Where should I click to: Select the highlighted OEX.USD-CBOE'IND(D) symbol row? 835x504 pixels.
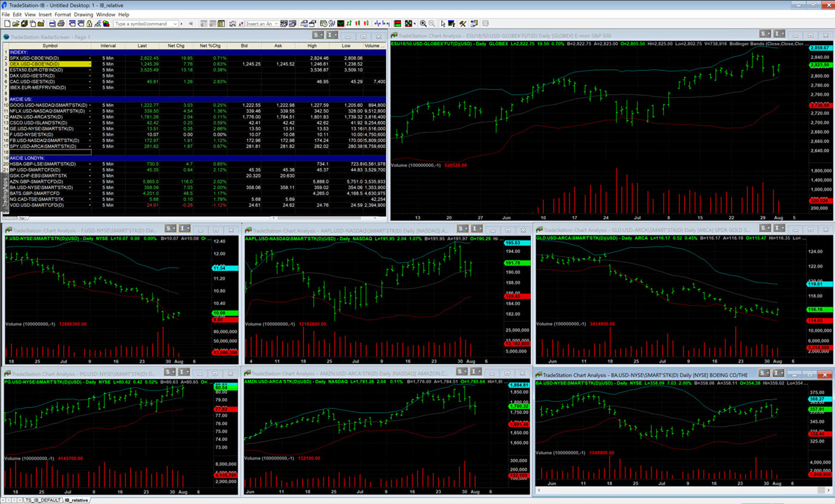[x=50, y=64]
